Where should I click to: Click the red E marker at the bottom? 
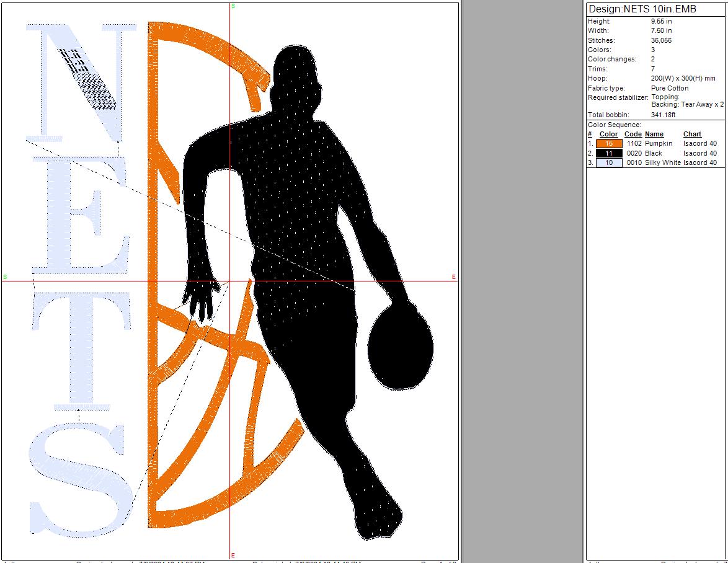point(233,555)
